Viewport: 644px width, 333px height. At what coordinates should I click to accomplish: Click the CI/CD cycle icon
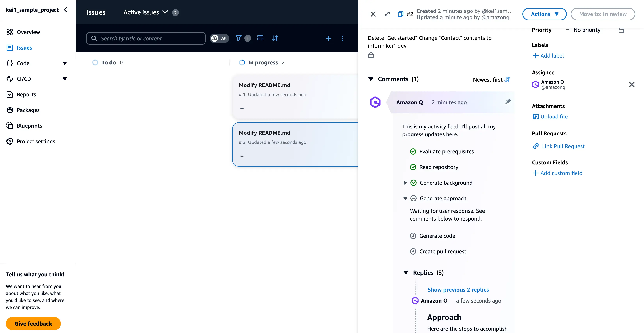(10, 79)
